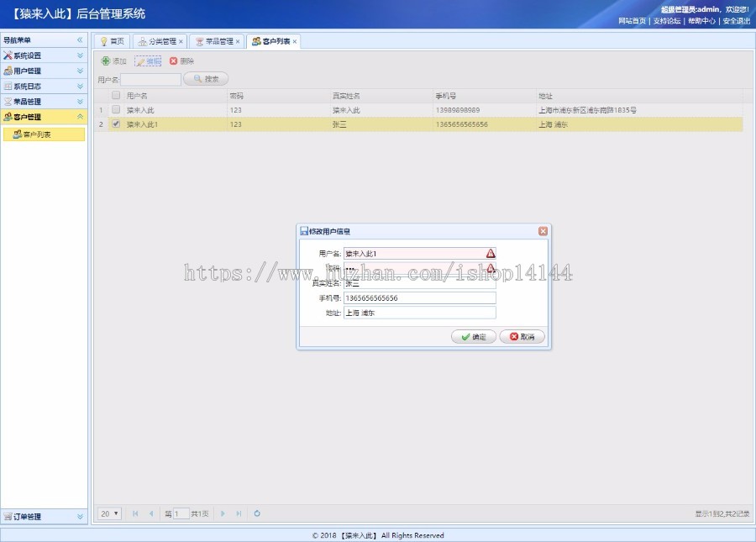The image size is (756, 542).
Task: Switch to the 首页 tab
Action: point(112,41)
